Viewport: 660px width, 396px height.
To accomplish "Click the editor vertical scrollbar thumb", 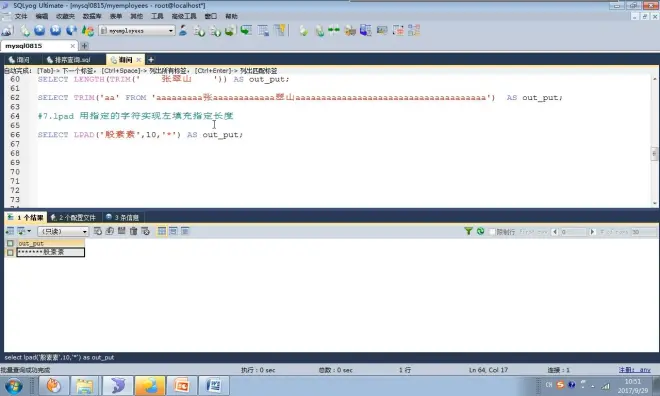I will click(x=654, y=154).
